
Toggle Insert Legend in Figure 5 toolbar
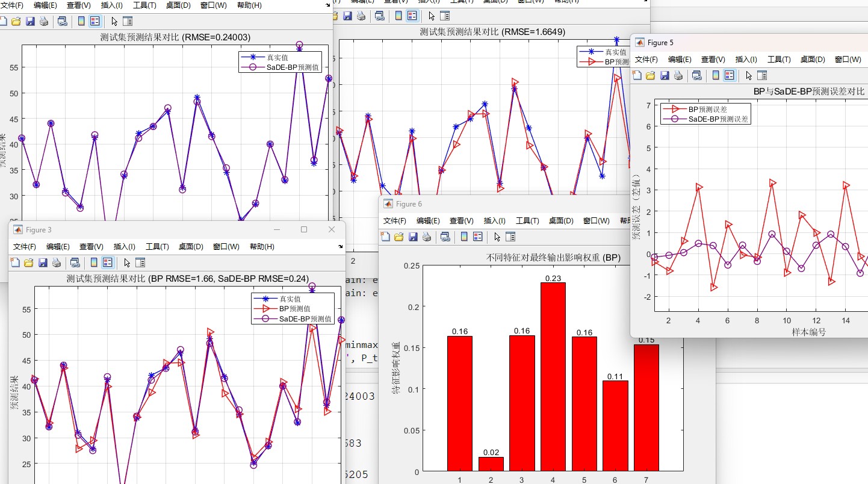coord(730,75)
